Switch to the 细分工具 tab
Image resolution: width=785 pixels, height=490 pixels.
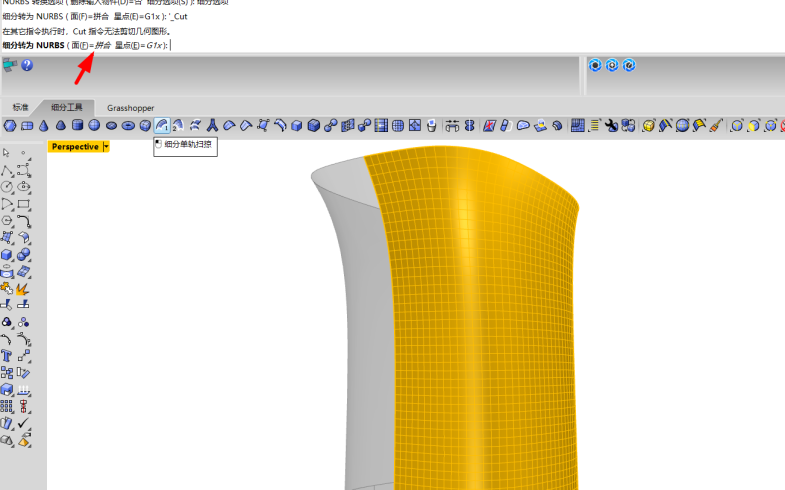tap(67, 107)
